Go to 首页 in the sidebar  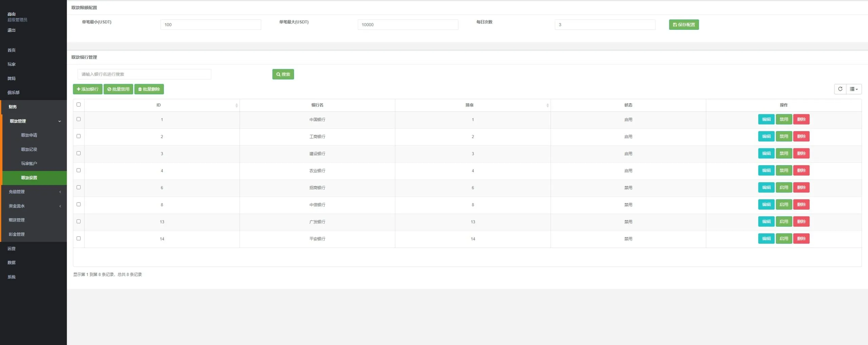click(12, 50)
